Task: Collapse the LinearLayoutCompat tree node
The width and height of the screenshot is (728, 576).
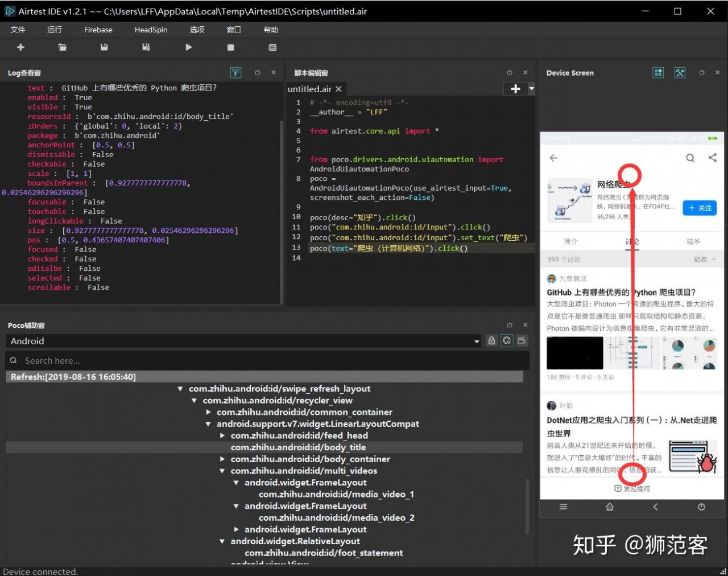Action: click(208, 424)
